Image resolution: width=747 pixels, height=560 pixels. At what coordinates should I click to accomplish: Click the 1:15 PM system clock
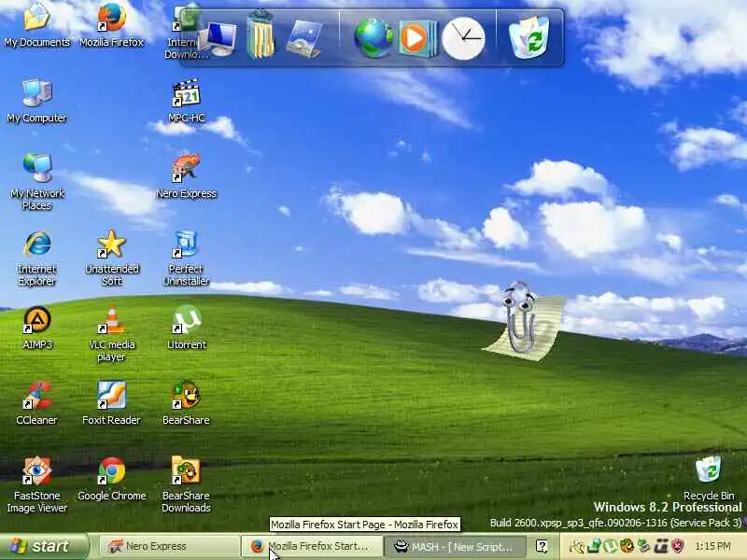point(712,546)
